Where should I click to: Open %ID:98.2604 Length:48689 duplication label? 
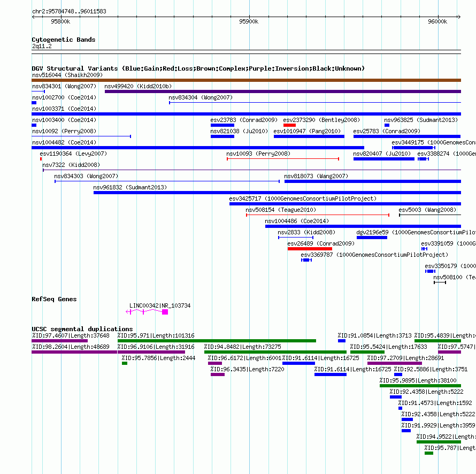(x=71, y=347)
